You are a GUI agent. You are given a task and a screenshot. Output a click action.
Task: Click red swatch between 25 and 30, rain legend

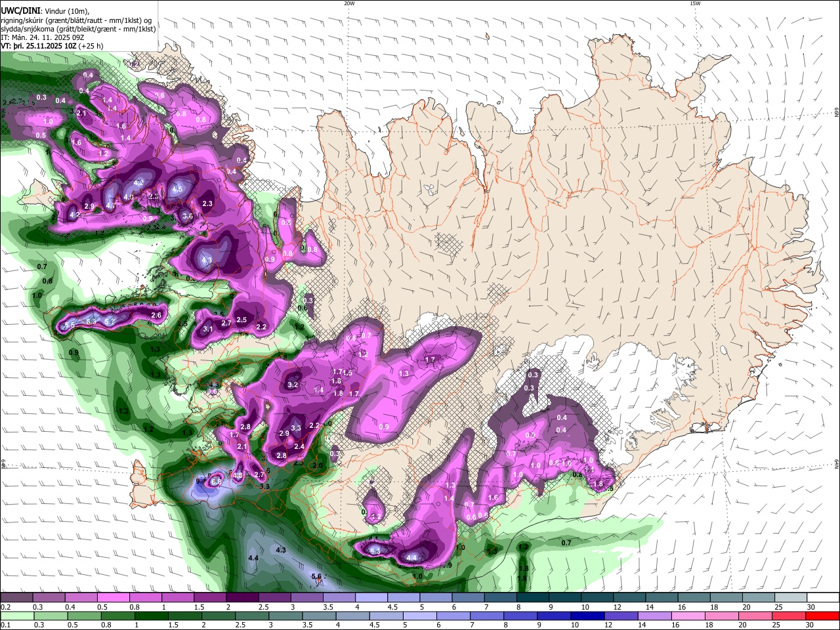[789, 616]
